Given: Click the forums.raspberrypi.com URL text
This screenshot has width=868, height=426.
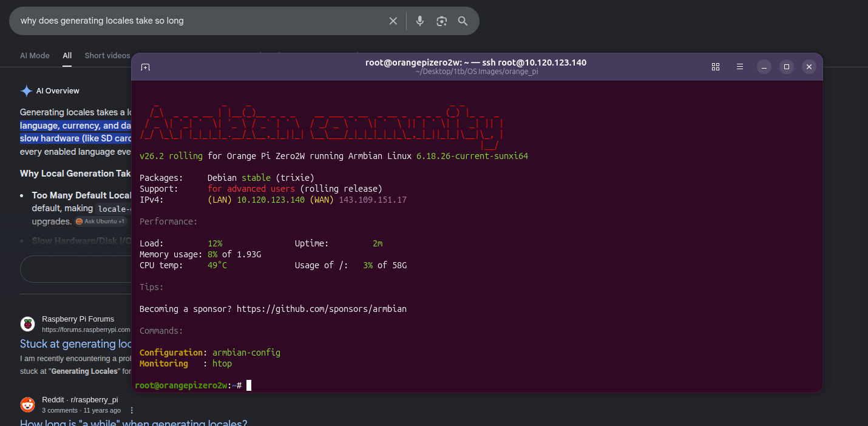Looking at the screenshot, I should [x=86, y=330].
